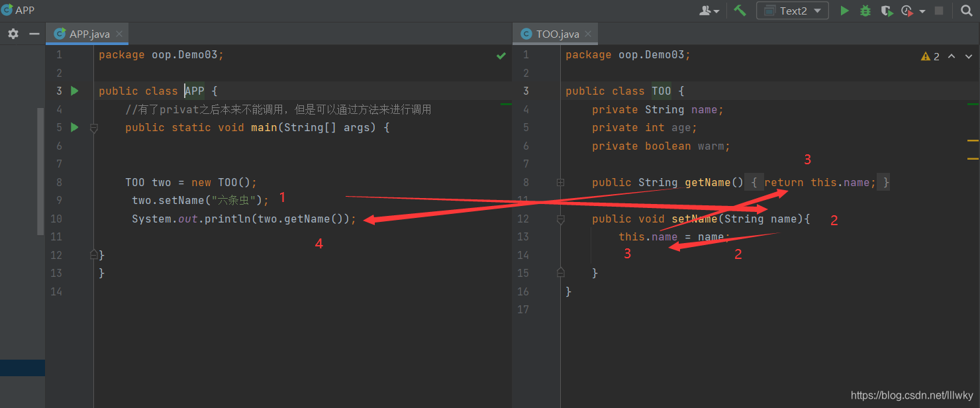Click line number 8 in APP.java gutter
The height and width of the screenshot is (408, 980).
point(59,182)
